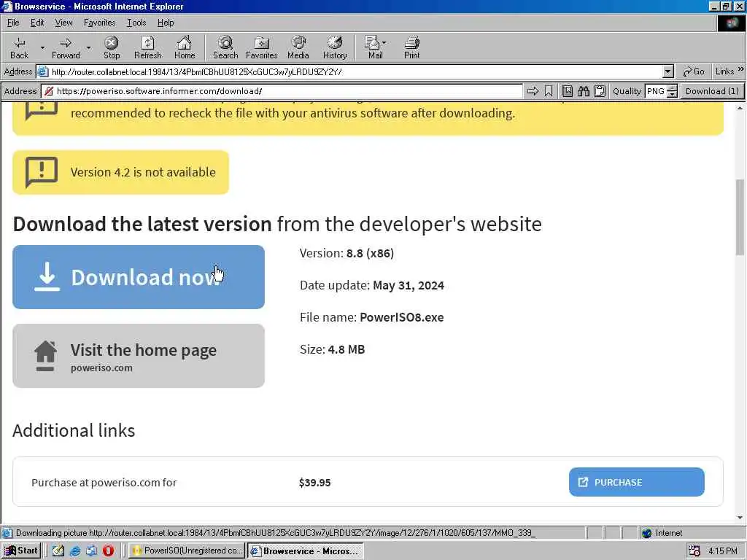Click the Browservice clipboard icon

tap(600, 91)
